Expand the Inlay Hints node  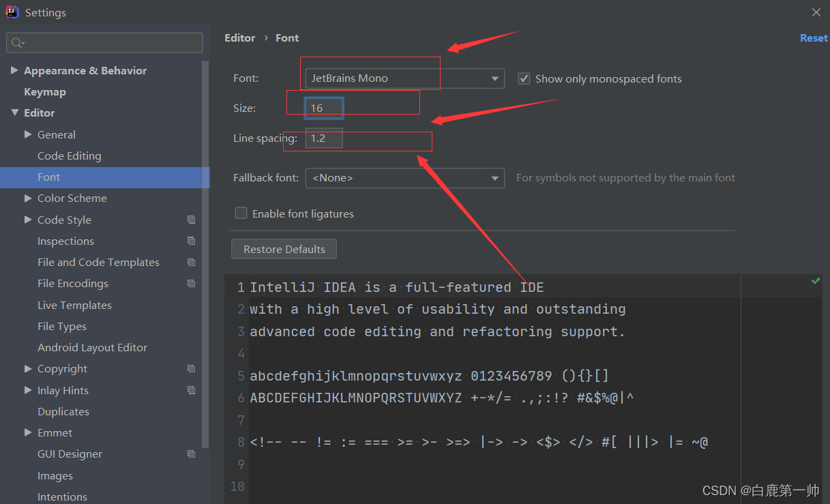pos(28,390)
